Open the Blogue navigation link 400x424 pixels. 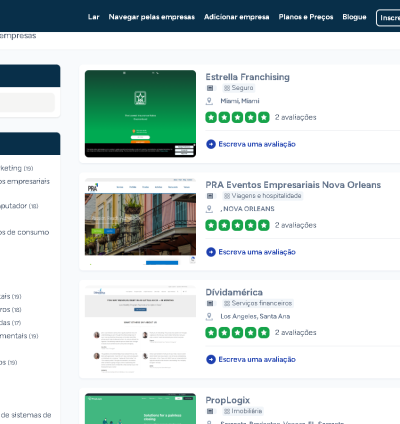pyautogui.click(x=354, y=17)
